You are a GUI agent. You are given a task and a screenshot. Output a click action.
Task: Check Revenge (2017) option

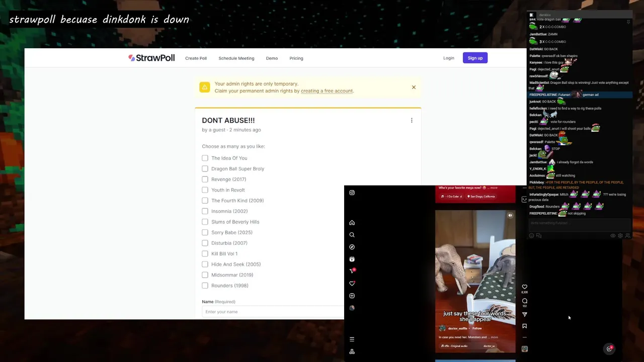tap(205, 179)
